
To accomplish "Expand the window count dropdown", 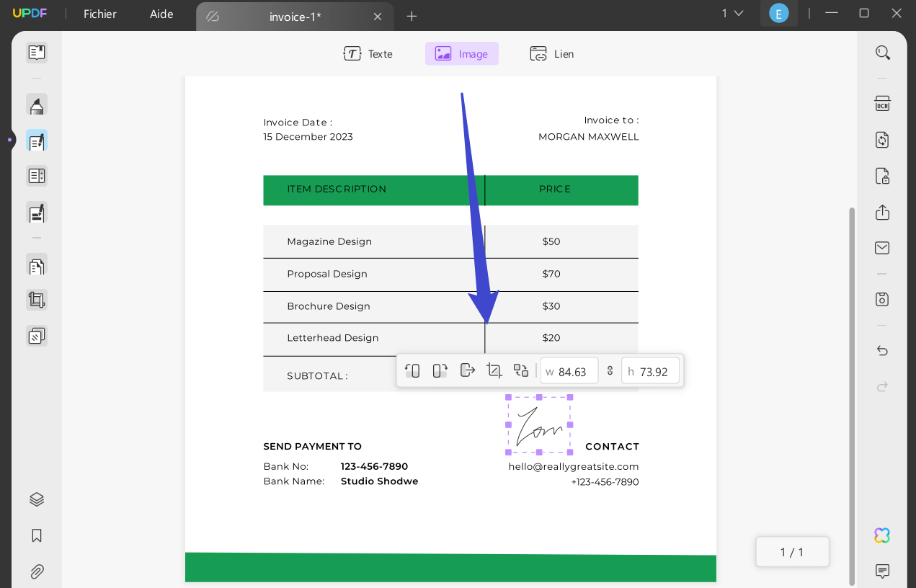I will 733,13.
